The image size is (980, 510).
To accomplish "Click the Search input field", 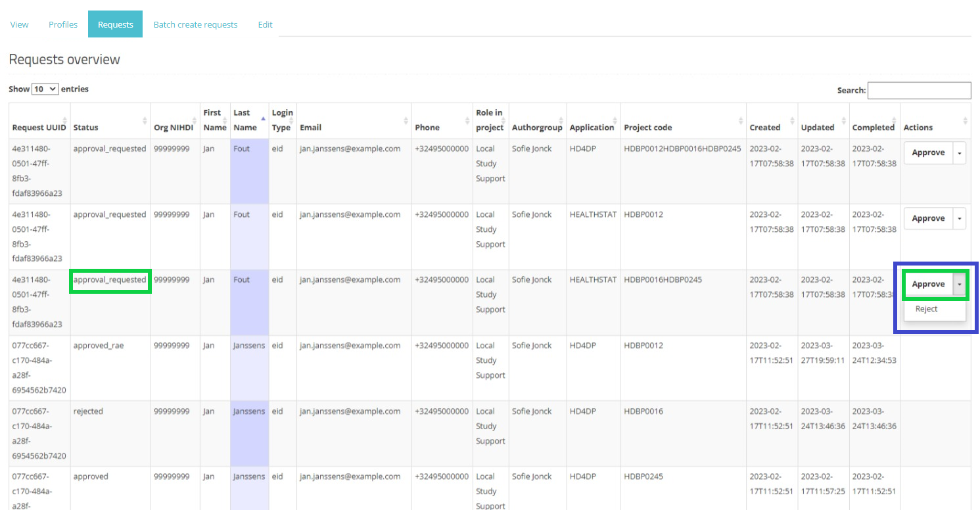I will (919, 90).
